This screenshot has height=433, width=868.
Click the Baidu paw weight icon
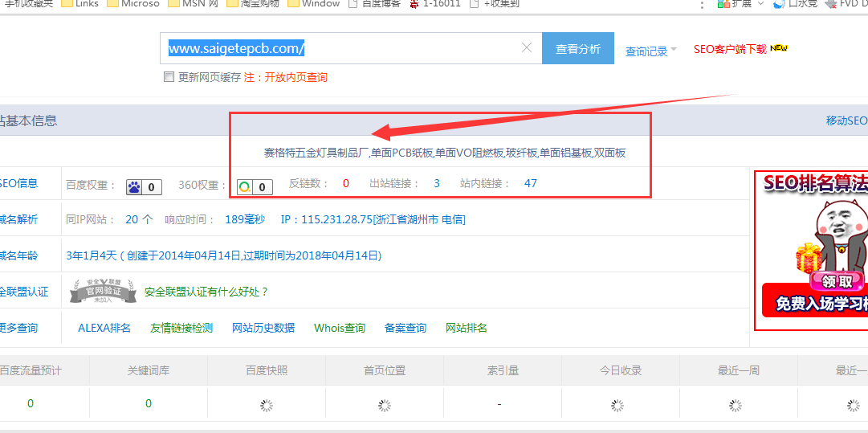[x=144, y=186]
